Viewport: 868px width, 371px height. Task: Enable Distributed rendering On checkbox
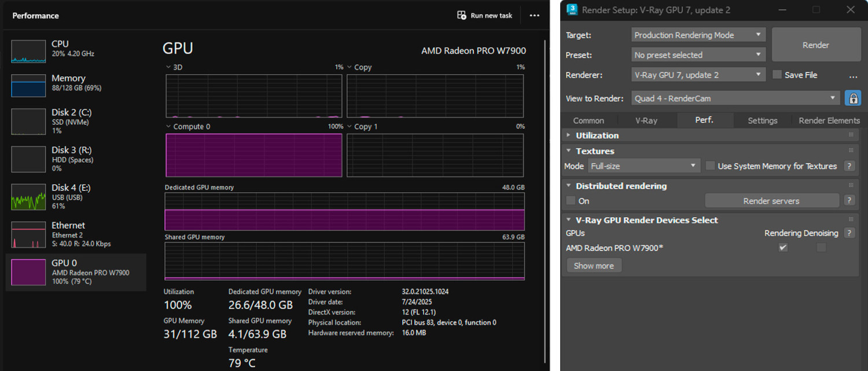pyautogui.click(x=571, y=201)
